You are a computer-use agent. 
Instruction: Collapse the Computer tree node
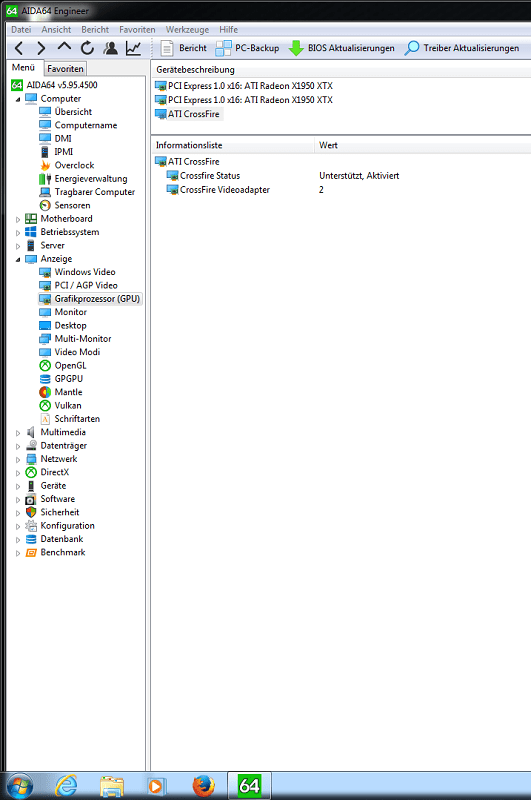(18, 99)
